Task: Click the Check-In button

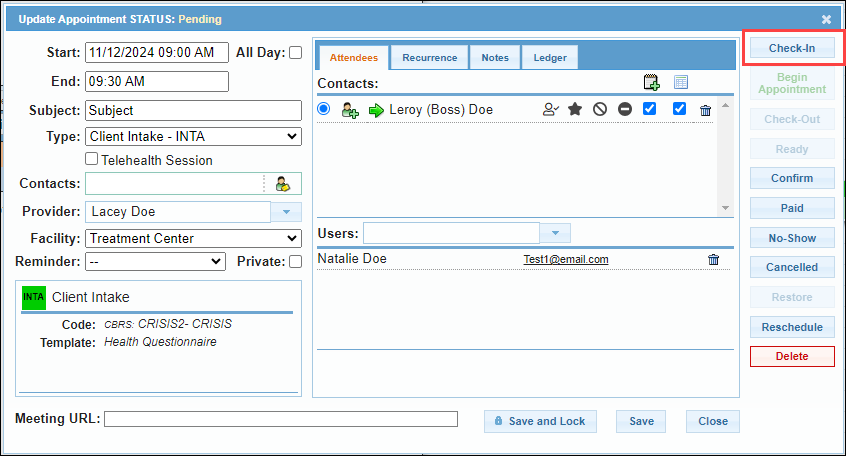Action: [x=792, y=48]
